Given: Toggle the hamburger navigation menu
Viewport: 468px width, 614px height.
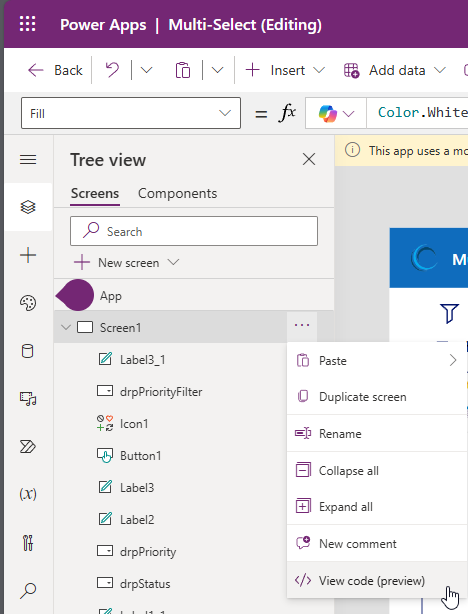Looking at the screenshot, I should click(28, 160).
